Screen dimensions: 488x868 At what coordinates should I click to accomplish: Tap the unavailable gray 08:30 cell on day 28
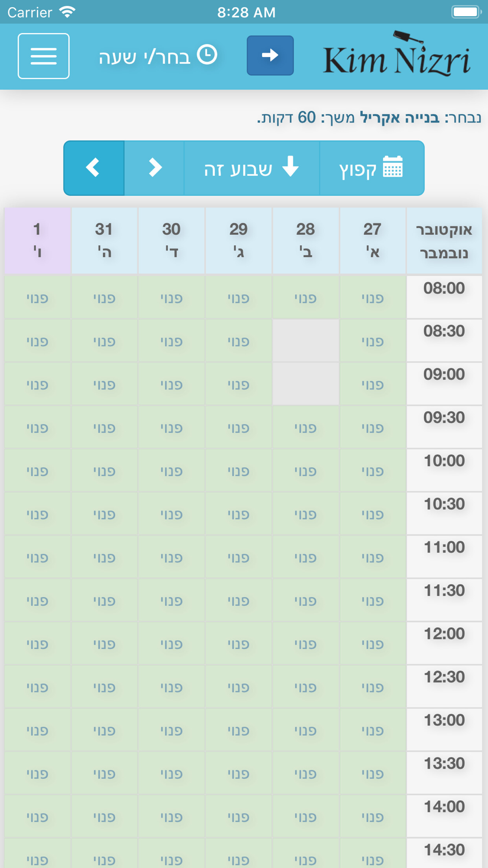[x=305, y=341]
